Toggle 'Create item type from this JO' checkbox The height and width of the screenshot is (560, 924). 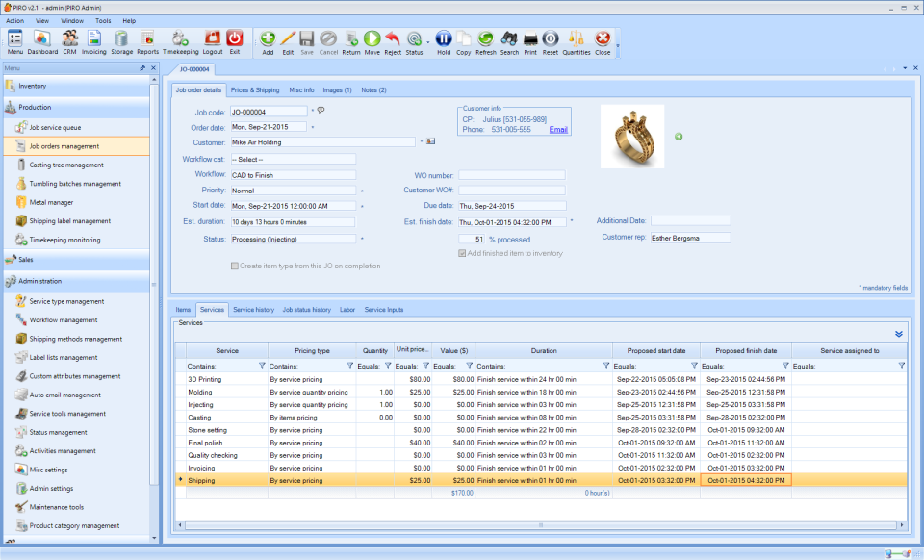pos(234,266)
